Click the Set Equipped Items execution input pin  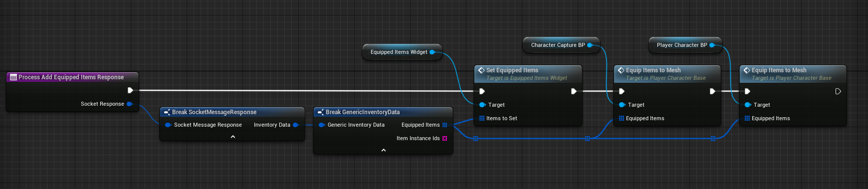point(482,91)
